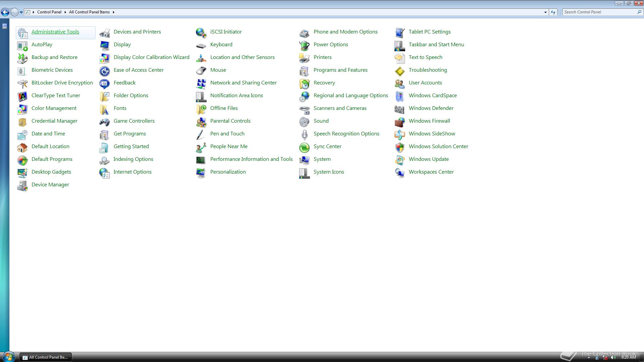Click the Back navigation button

pos(5,12)
